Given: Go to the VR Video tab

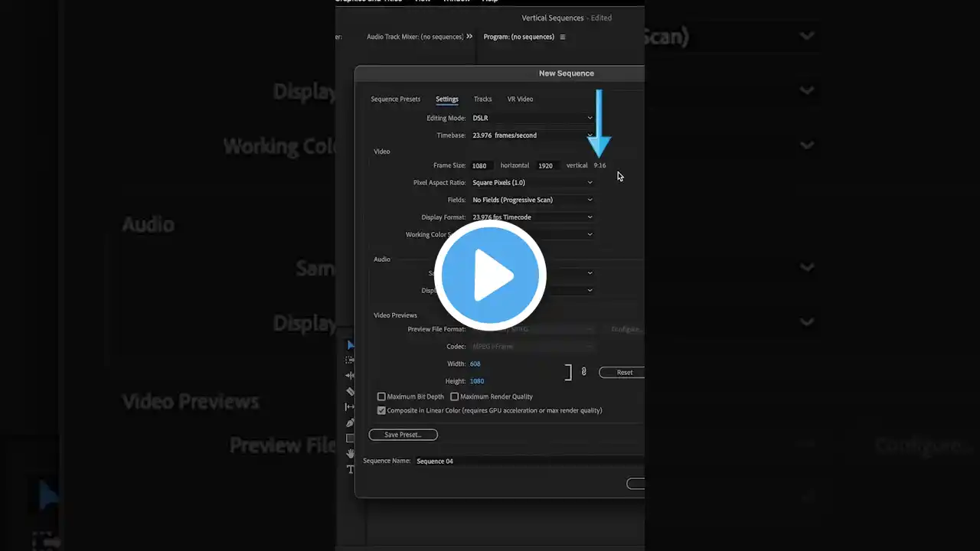Looking at the screenshot, I should pyautogui.click(x=520, y=99).
